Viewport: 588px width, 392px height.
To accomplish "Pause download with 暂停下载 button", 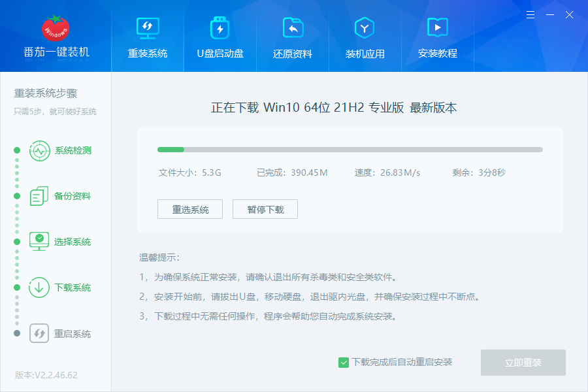I will click(265, 209).
